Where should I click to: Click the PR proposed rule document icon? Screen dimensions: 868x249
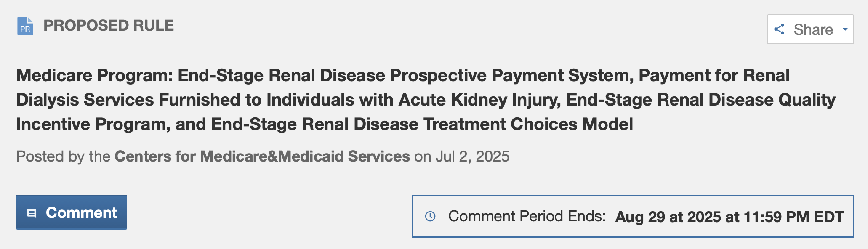pyautogui.click(x=25, y=26)
